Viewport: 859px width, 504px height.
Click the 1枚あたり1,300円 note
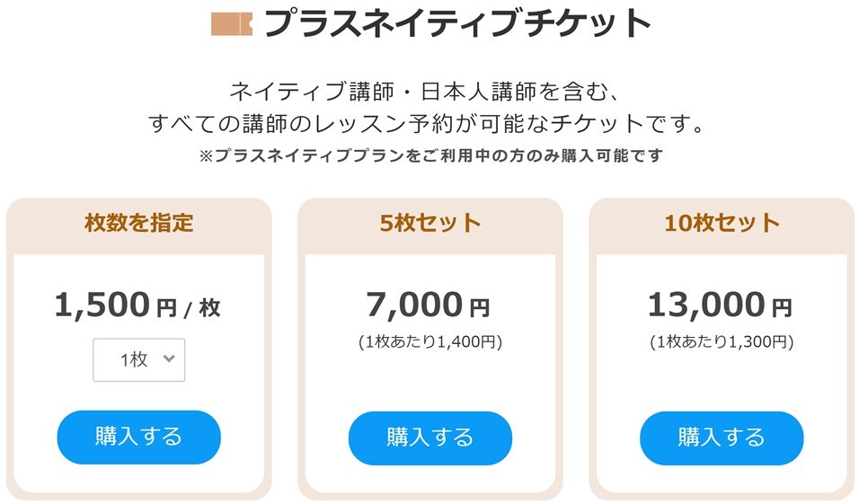(722, 342)
